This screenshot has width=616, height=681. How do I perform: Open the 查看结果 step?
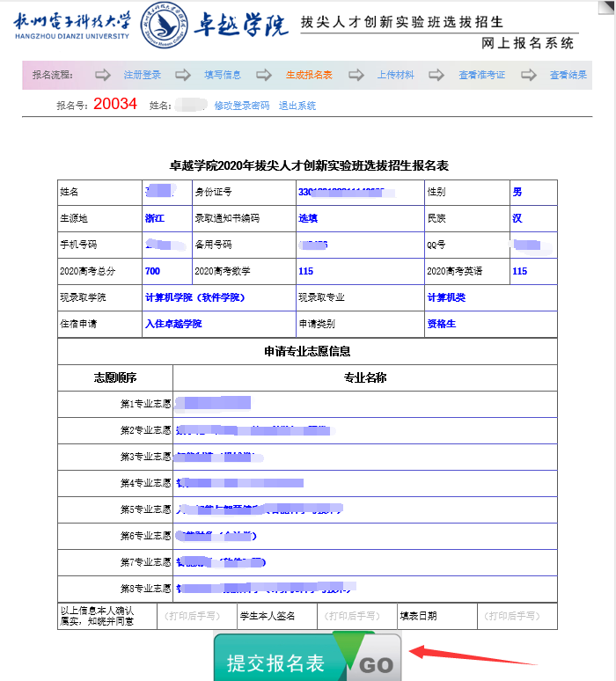click(568, 75)
